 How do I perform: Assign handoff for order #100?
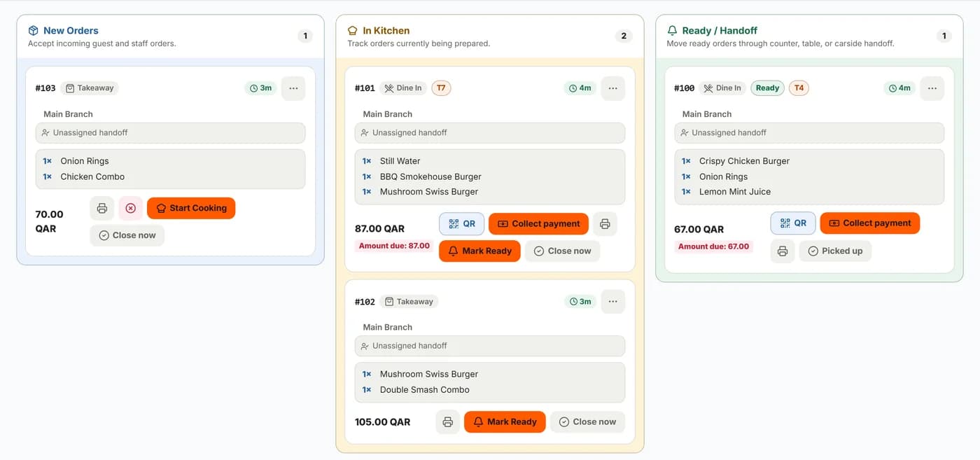click(809, 133)
